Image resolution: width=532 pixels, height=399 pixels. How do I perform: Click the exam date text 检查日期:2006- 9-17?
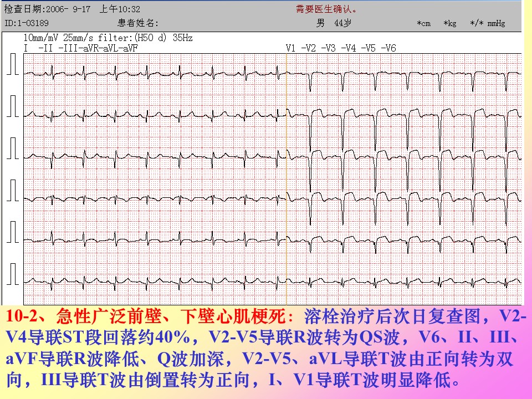[x=47, y=9]
